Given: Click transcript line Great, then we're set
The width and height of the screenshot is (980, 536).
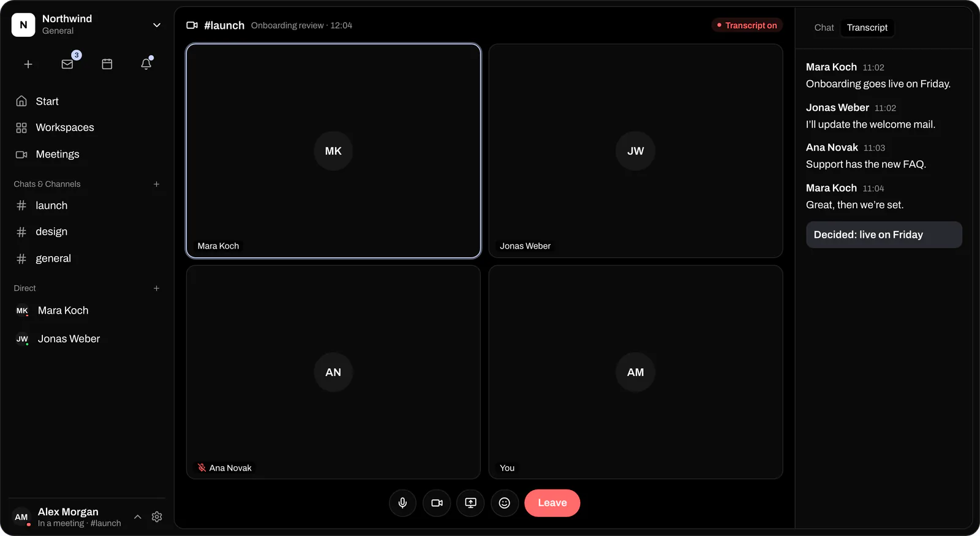Looking at the screenshot, I should coord(854,205).
